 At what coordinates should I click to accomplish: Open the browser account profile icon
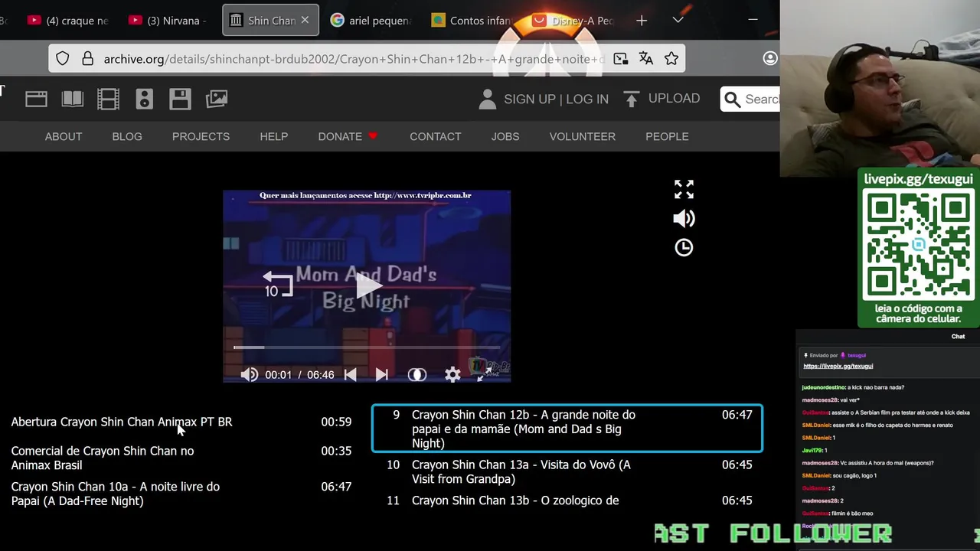770,59
